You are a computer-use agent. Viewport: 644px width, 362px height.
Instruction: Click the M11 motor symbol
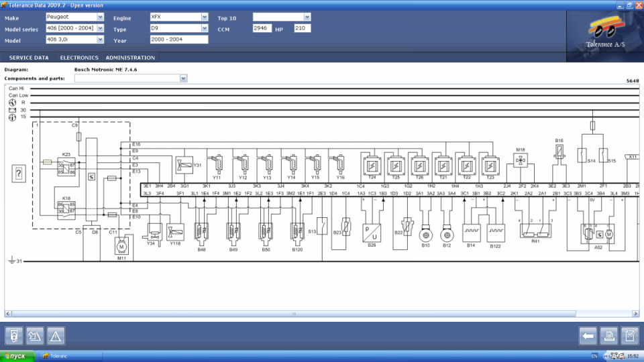coord(122,248)
